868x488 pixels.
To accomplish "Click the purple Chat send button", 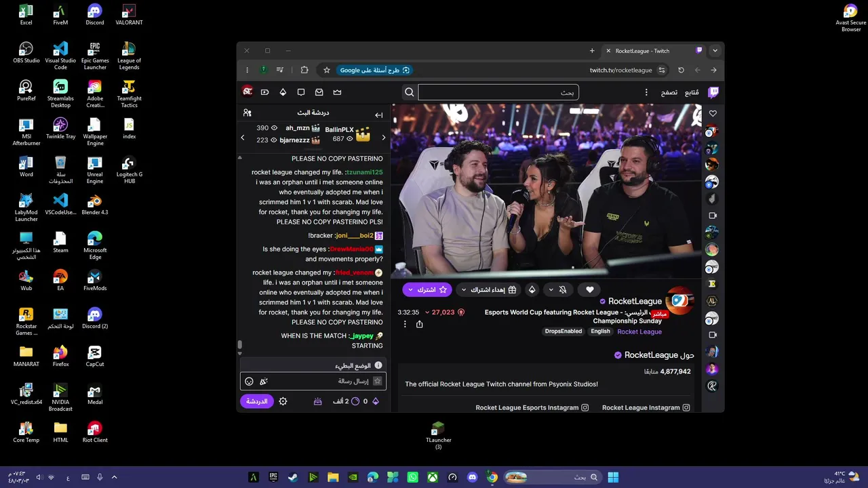I will (x=256, y=401).
